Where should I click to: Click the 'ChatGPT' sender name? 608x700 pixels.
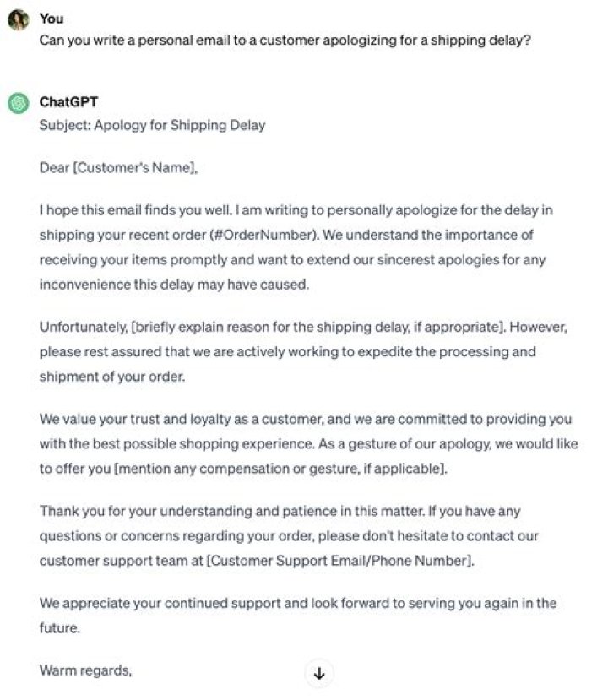68,102
